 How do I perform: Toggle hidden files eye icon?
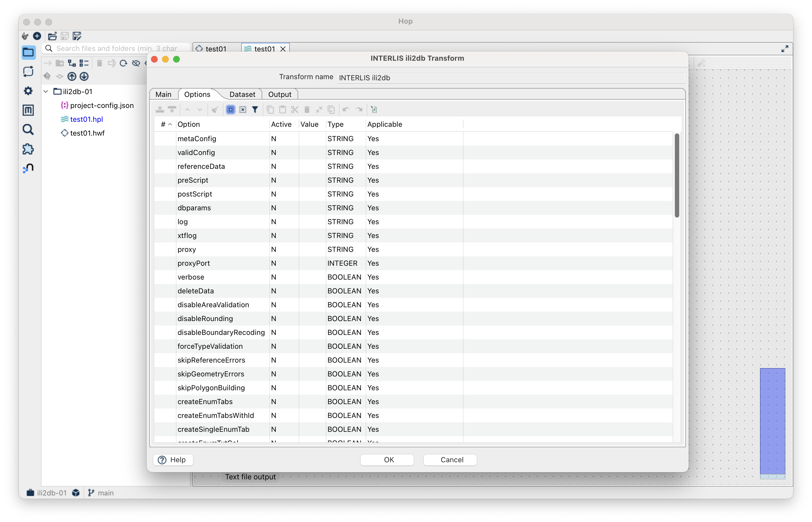[x=136, y=63]
